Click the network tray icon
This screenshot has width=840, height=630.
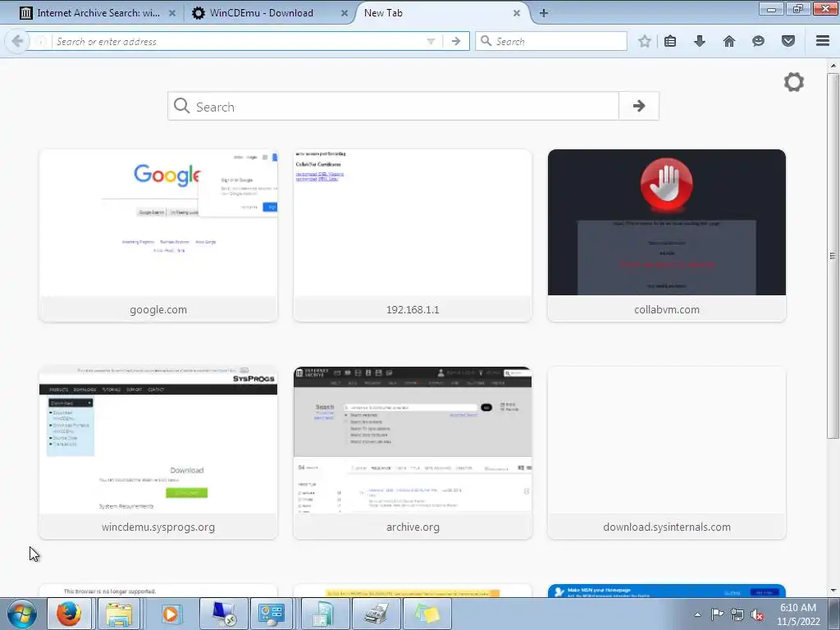737,614
